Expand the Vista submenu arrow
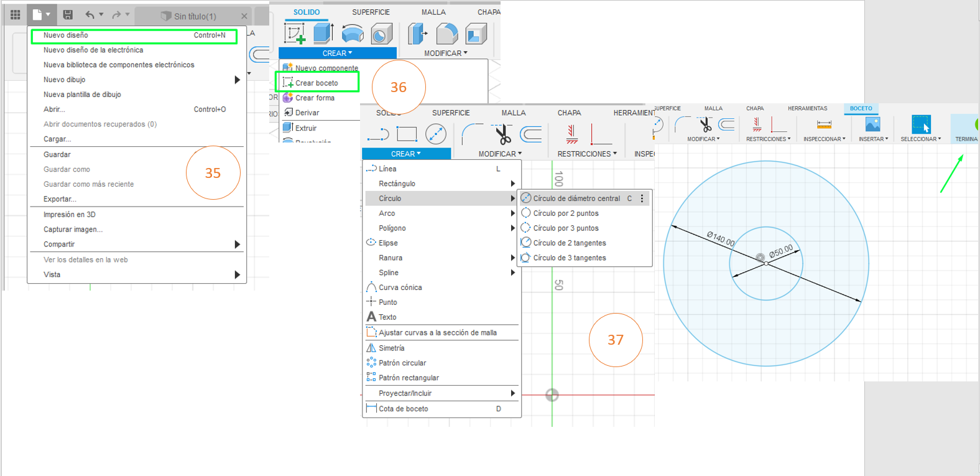 tap(237, 274)
